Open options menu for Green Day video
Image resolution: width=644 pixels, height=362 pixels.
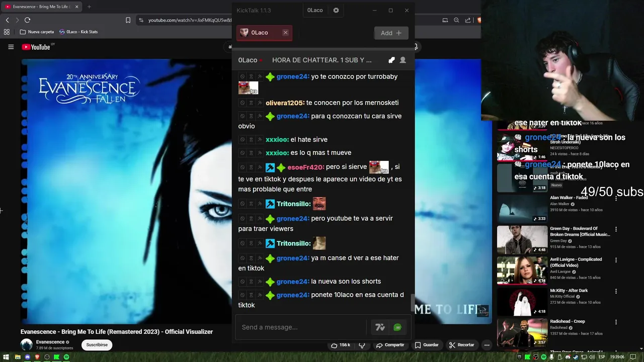[616, 229]
